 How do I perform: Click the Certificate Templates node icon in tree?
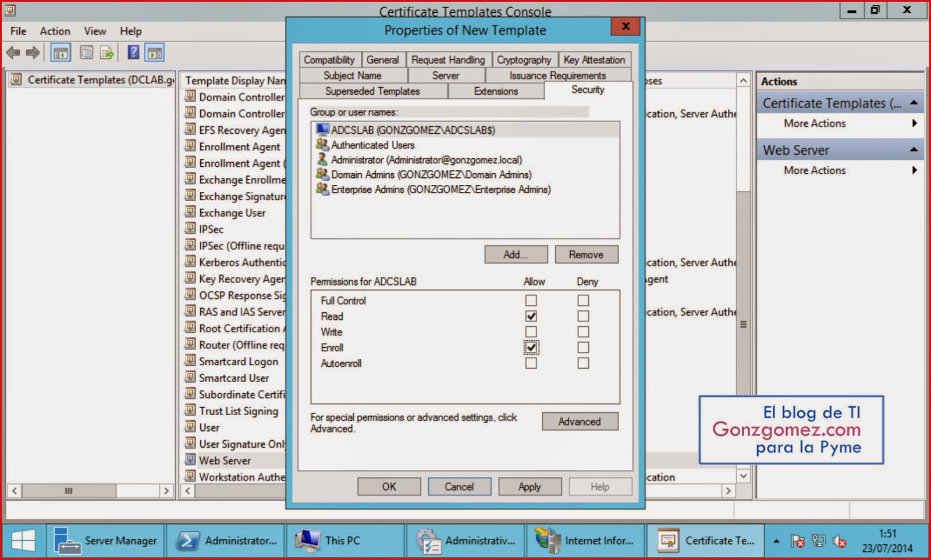click(x=16, y=80)
